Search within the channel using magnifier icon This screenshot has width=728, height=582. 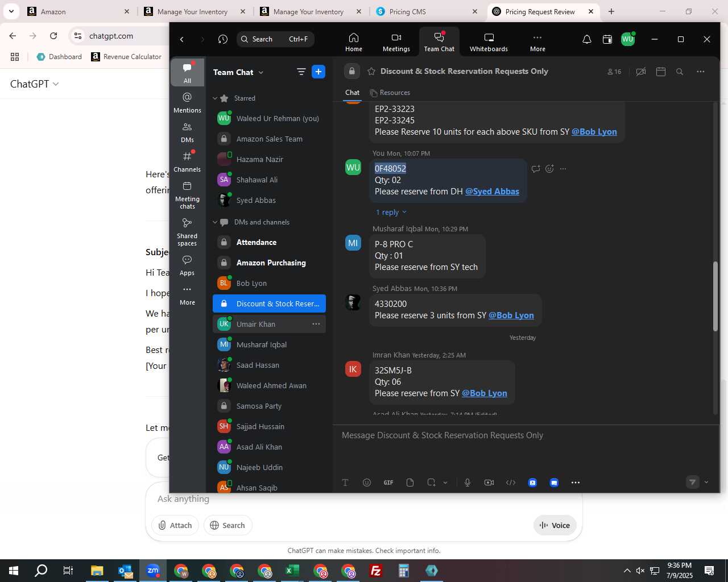(680, 72)
